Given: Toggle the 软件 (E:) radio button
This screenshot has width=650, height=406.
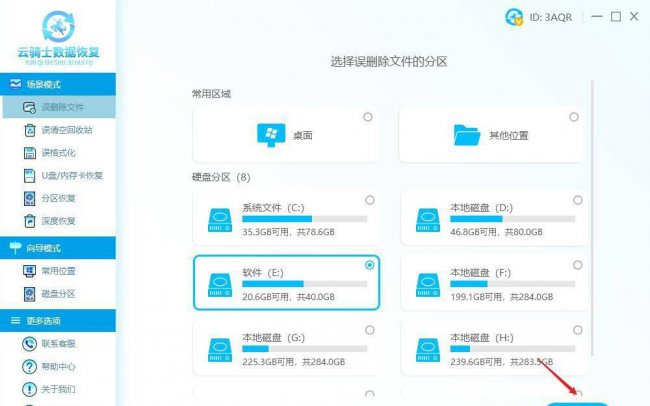Looking at the screenshot, I should click(x=370, y=265).
